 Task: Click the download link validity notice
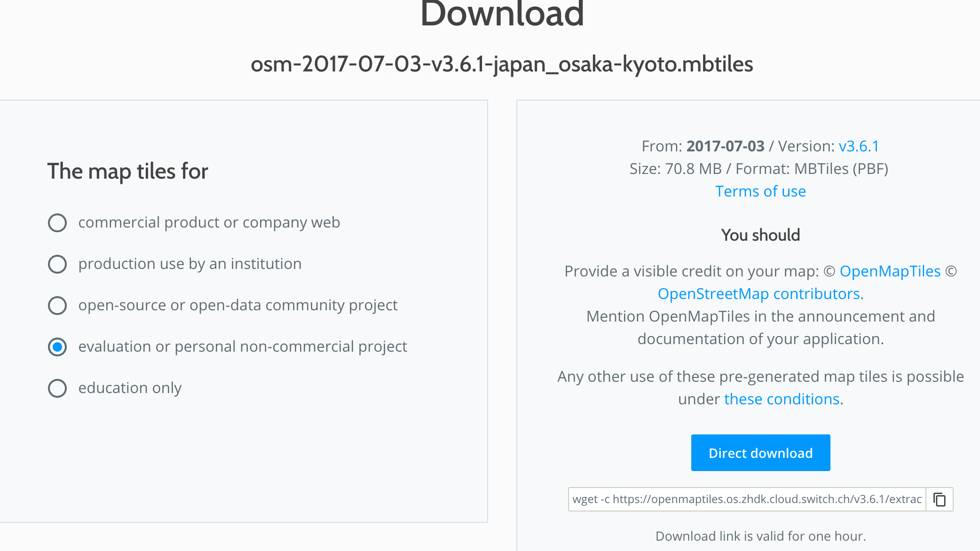760,536
